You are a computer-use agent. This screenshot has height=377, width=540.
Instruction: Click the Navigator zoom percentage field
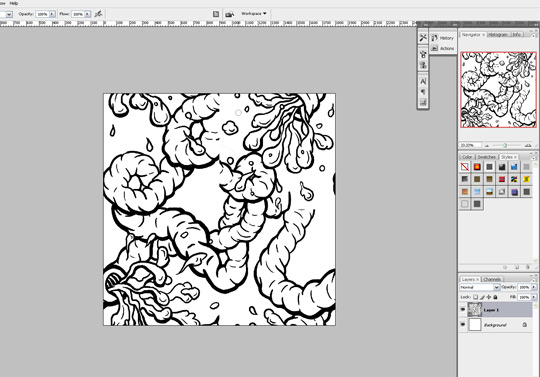(x=470, y=145)
